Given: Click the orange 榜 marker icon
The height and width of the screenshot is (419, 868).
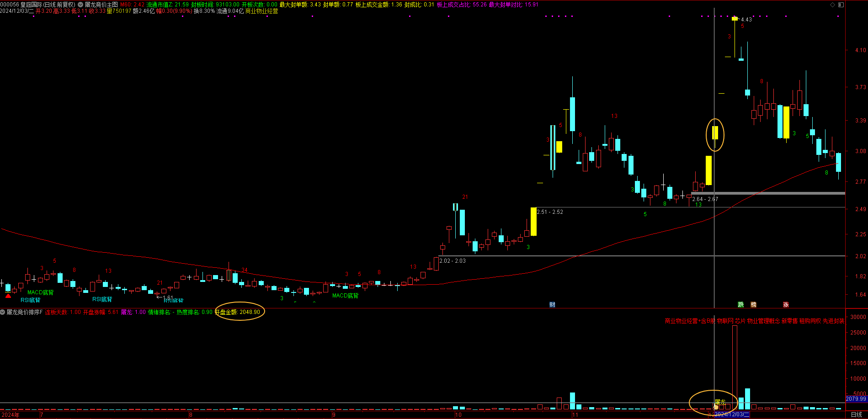Looking at the screenshot, I should tap(754, 305).
